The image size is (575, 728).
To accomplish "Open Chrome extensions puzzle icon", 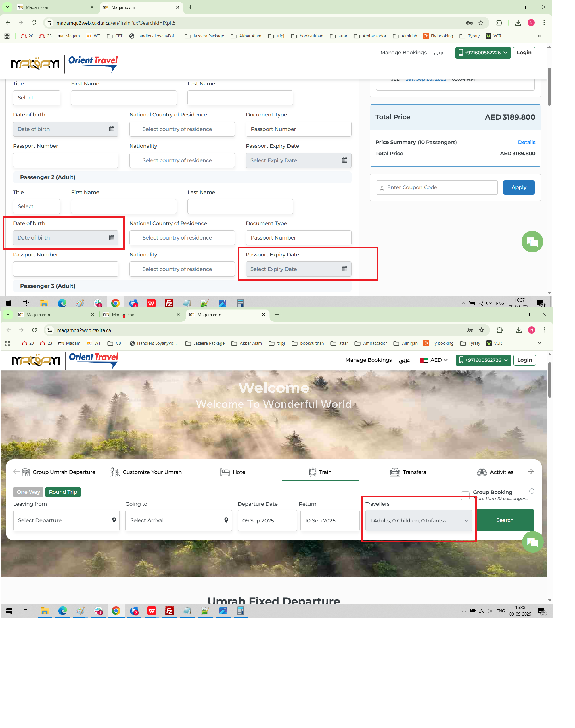I will 499,23.
